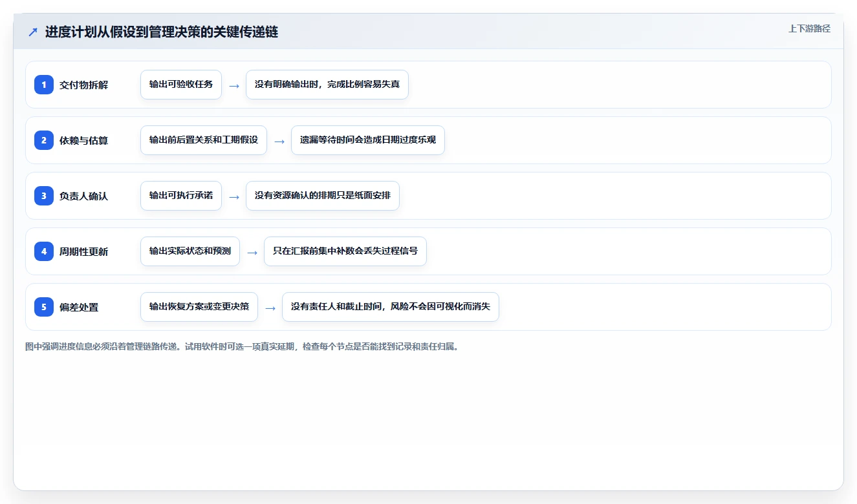Click the 输出实际状态和预测 chip

coord(190,251)
